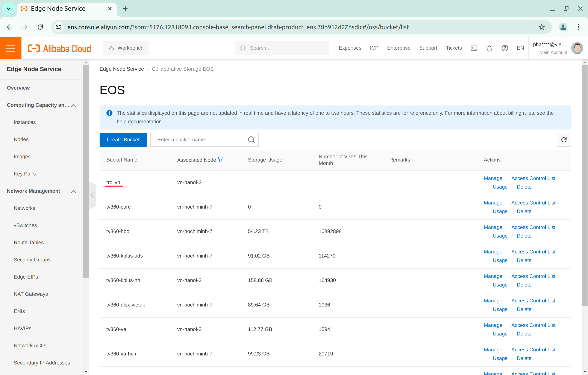The image size is (588, 375).
Task: Open Edge EIPs
Action: click(26, 277)
